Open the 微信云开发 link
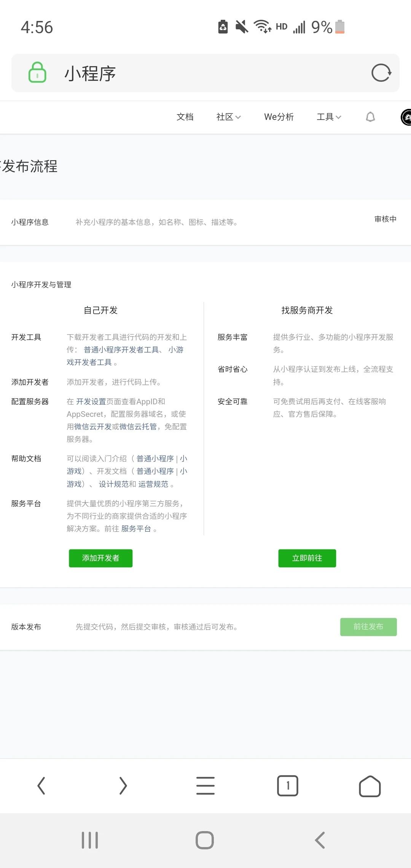The image size is (411, 868). pyautogui.click(x=93, y=426)
